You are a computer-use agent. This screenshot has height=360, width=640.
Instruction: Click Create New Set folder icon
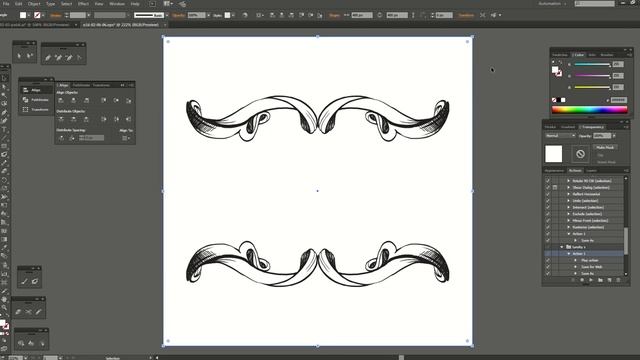tap(600, 280)
